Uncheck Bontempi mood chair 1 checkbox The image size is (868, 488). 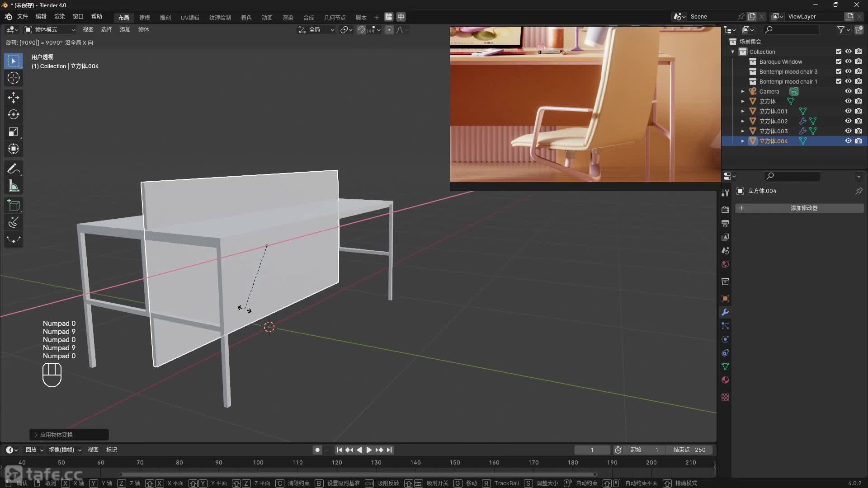839,81
